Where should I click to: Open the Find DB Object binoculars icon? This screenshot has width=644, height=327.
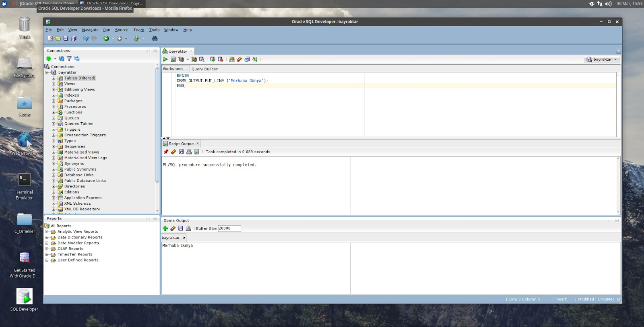(x=155, y=39)
